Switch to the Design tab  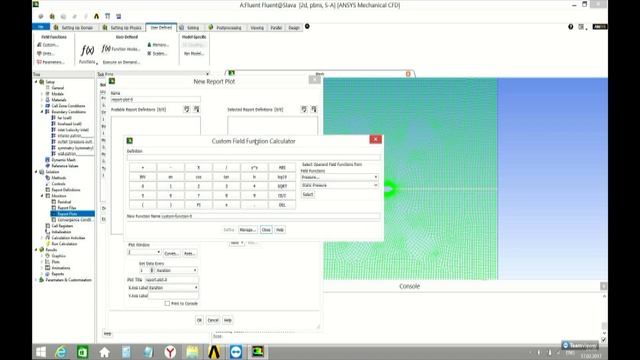coord(294,28)
